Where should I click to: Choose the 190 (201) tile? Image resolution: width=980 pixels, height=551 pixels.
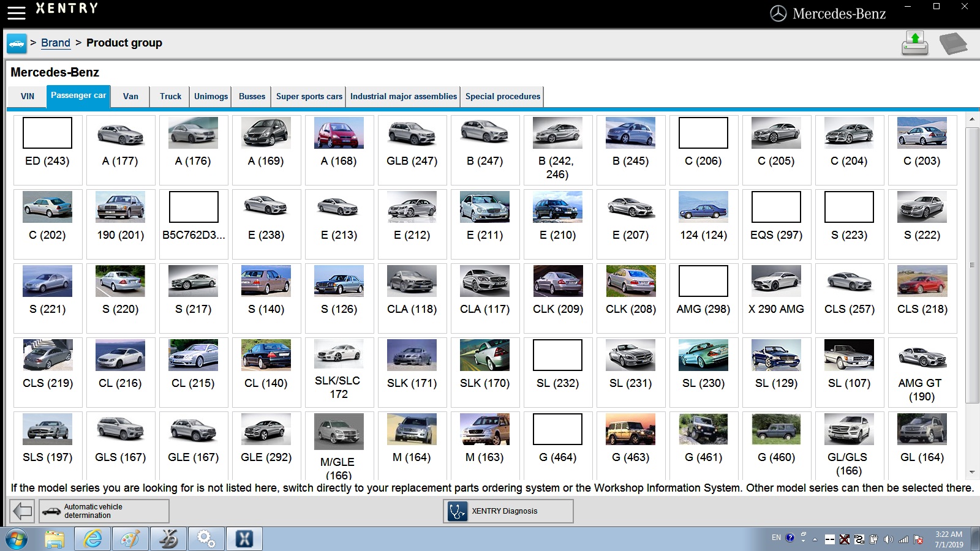[x=121, y=224]
